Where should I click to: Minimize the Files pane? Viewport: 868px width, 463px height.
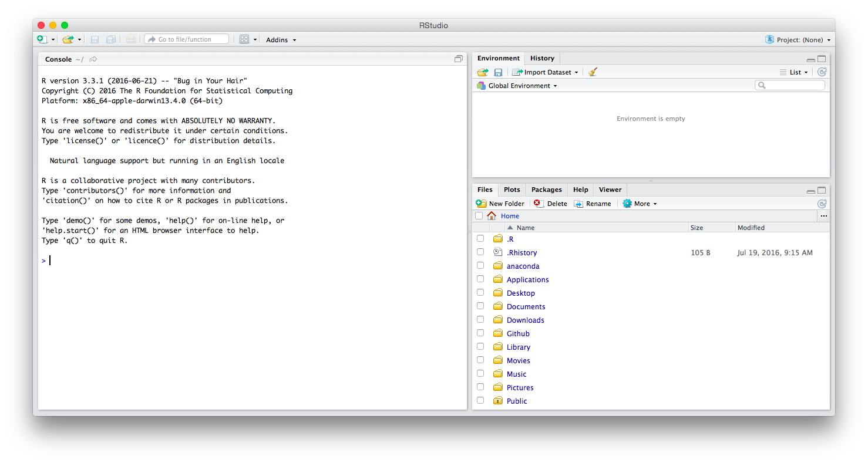click(810, 191)
